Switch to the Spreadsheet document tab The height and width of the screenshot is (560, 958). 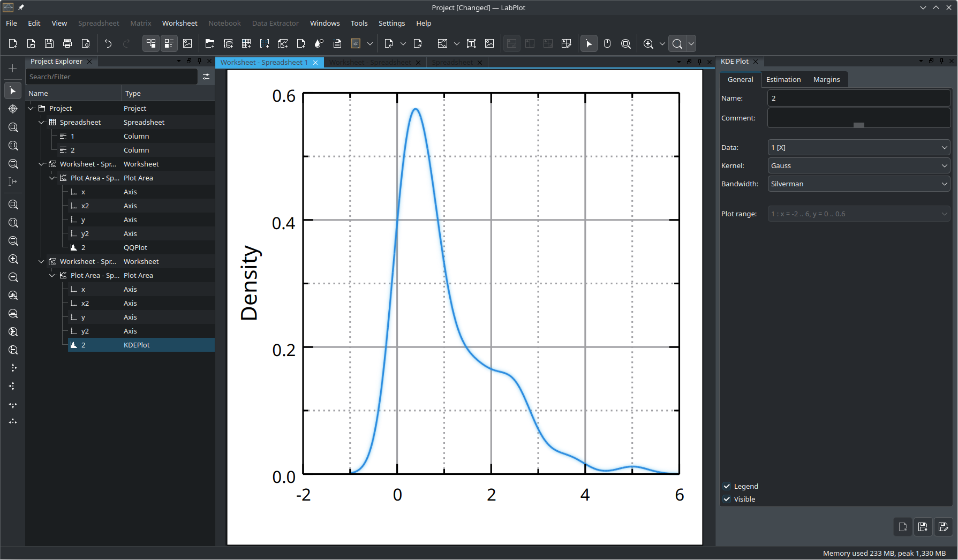(x=452, y=62)
